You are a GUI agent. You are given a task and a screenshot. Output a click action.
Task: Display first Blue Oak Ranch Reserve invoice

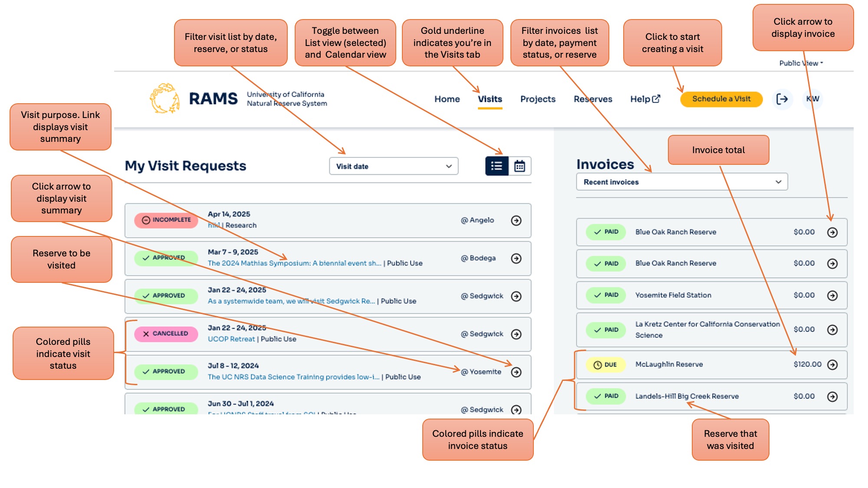(832, 233)
